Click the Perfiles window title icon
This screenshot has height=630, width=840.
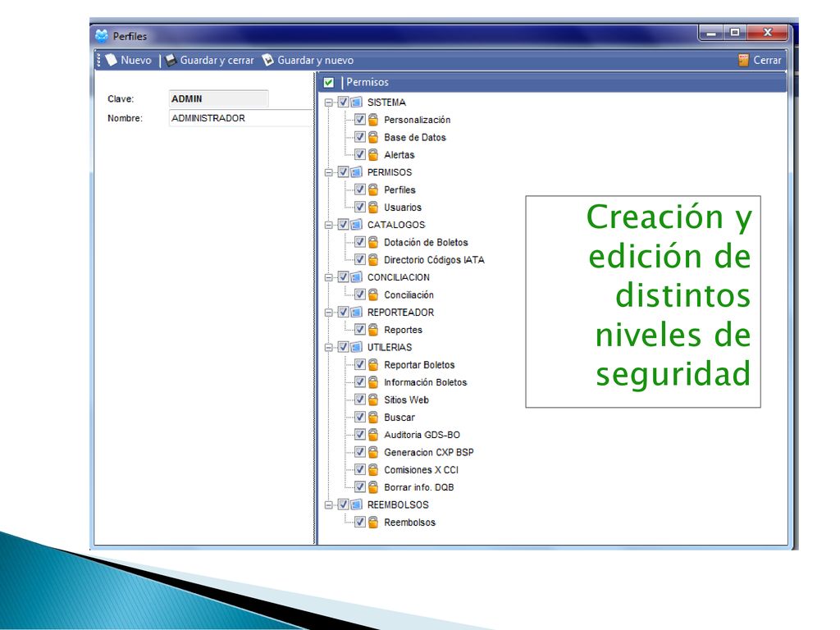click(101, 36)
